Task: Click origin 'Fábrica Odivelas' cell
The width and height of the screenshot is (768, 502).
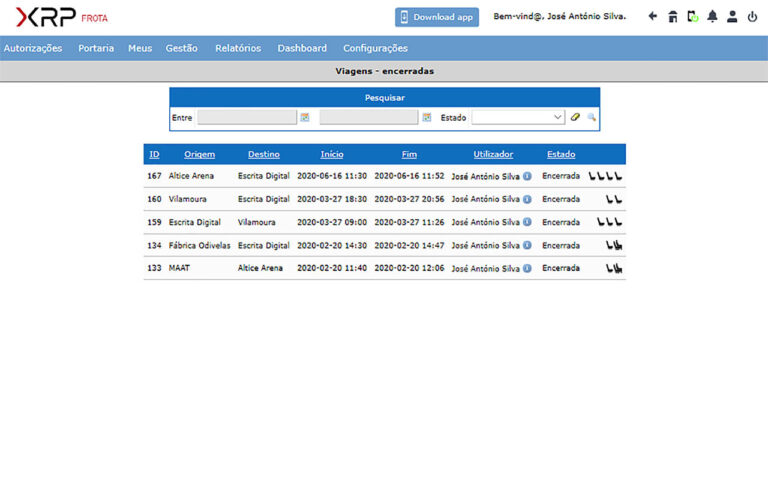Action: tap(199, 245)
